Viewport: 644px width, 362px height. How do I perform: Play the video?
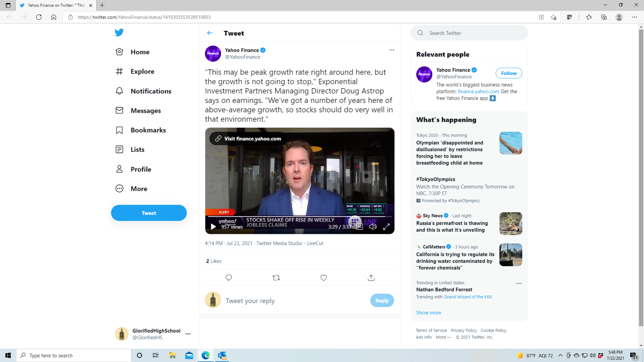point(213,227)
